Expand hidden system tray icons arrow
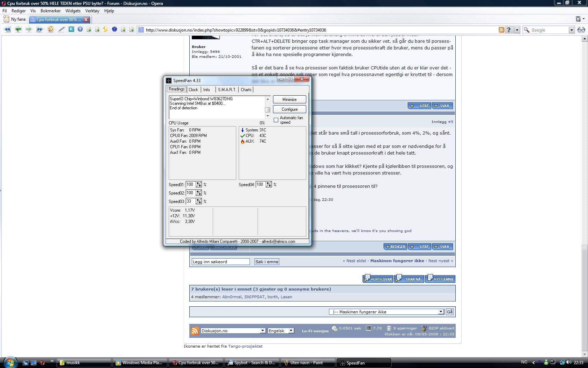 point(533,362)
